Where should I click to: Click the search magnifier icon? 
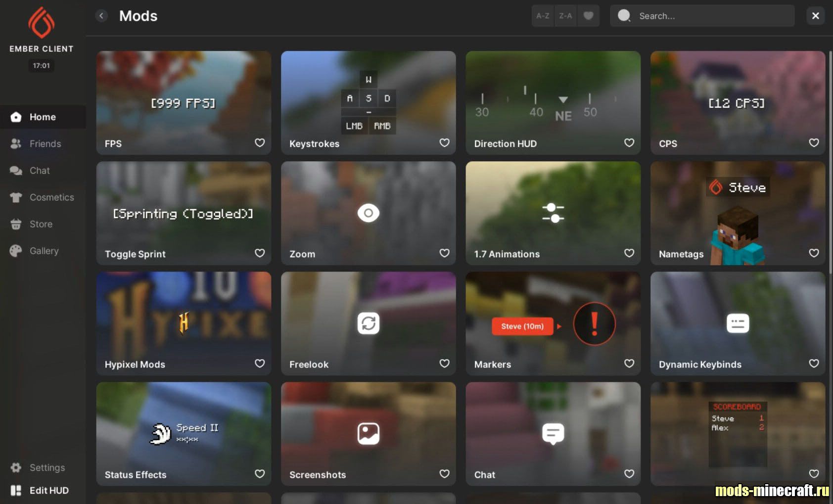pos(624,16)
